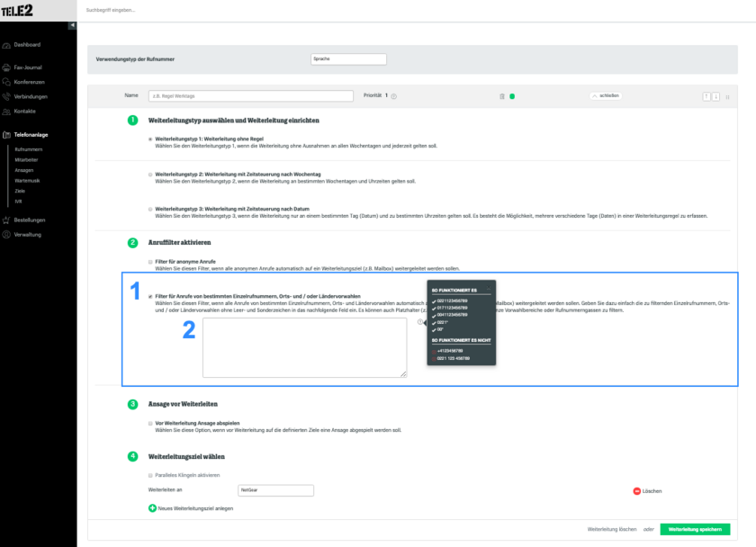Click the 'Weiterleitungsziel wählen' heading
756x547 pixels.
pyautogui.click(x=186, y=456)
